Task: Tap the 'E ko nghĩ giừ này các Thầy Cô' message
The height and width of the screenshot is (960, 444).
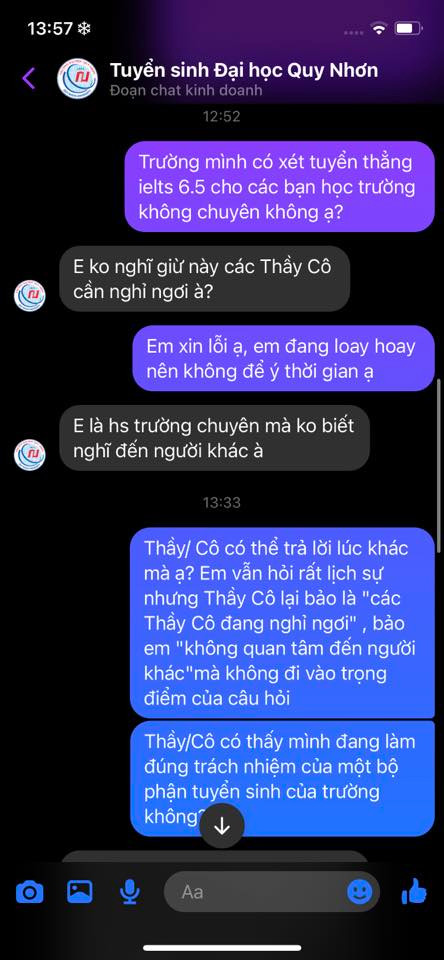Action: (205, 280)
